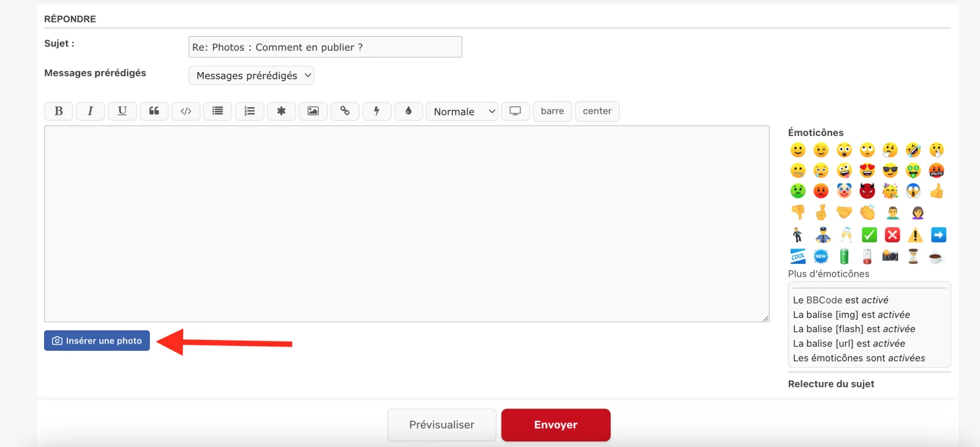Open font color picker with the droplet icon
The image size is (980, 447).
[x=409, y=111]
